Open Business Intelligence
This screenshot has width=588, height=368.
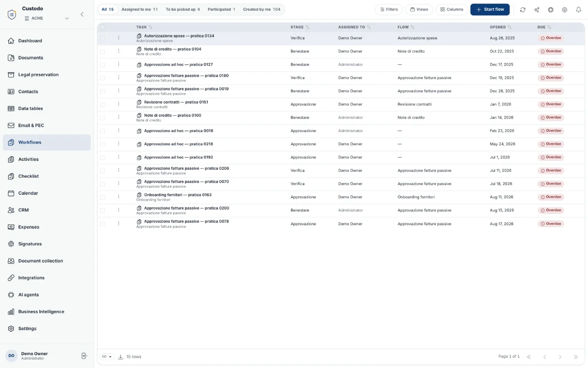[x=47, y=312]
